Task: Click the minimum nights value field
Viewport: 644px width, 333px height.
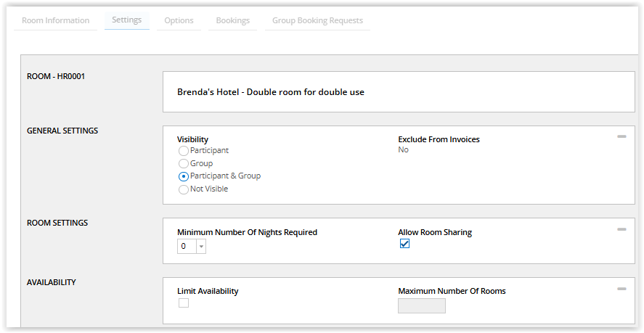Action: tap(187, 247)
